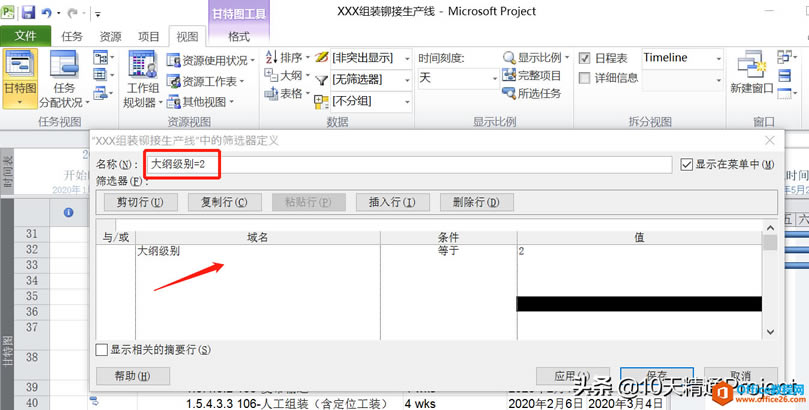Click the 表格 Tables button

287,93
